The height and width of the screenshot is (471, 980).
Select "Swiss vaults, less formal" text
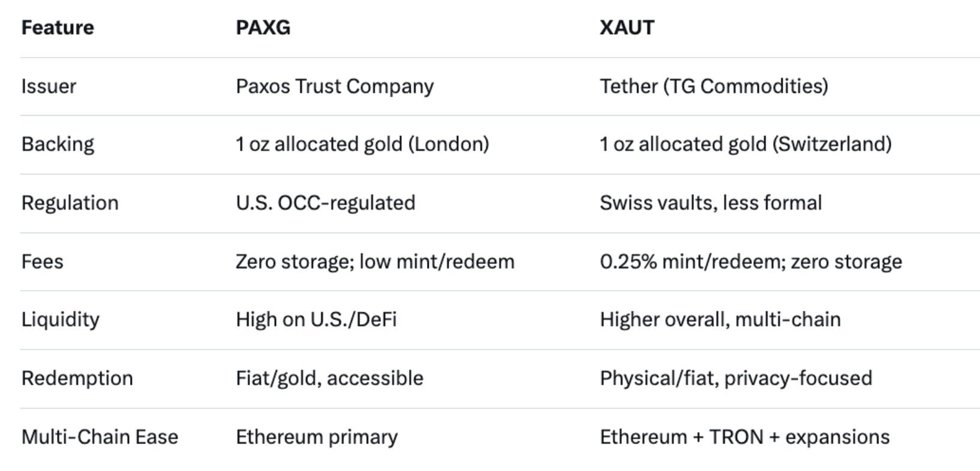[x=711, y=203]
